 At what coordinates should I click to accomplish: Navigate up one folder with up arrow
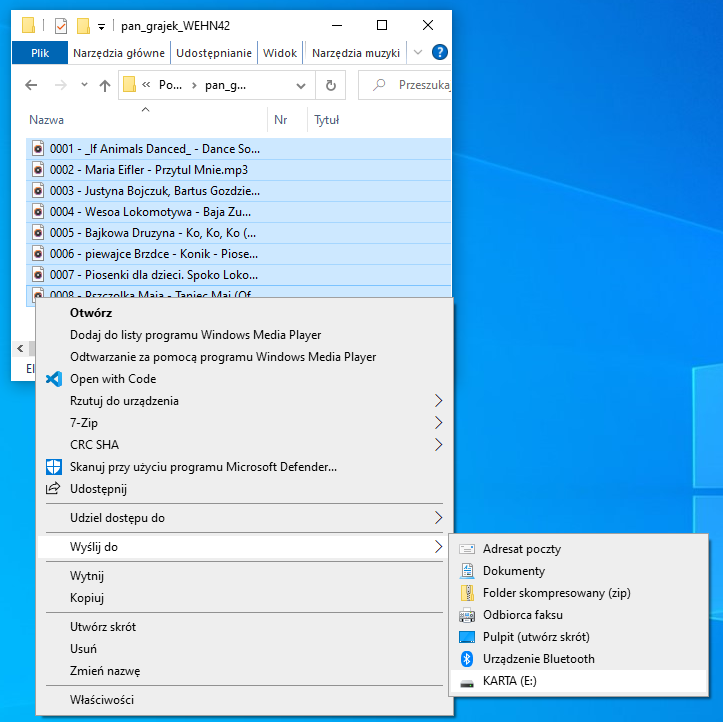[104, 86]
